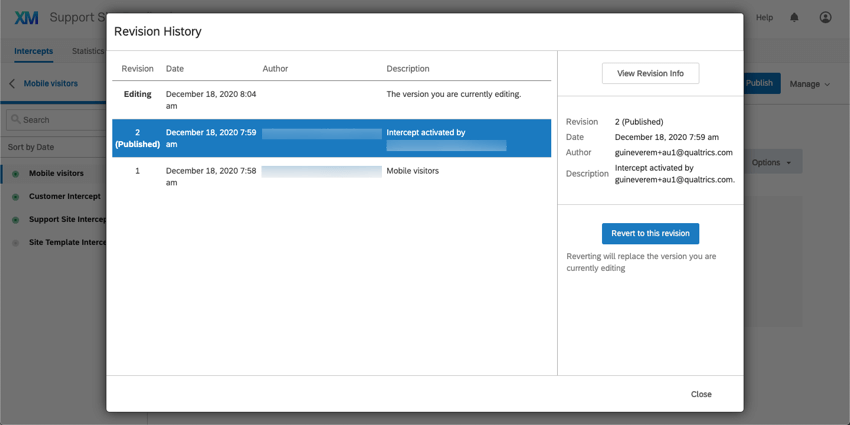Click gray status dot for Site Template Intercept

click(15, 243)
